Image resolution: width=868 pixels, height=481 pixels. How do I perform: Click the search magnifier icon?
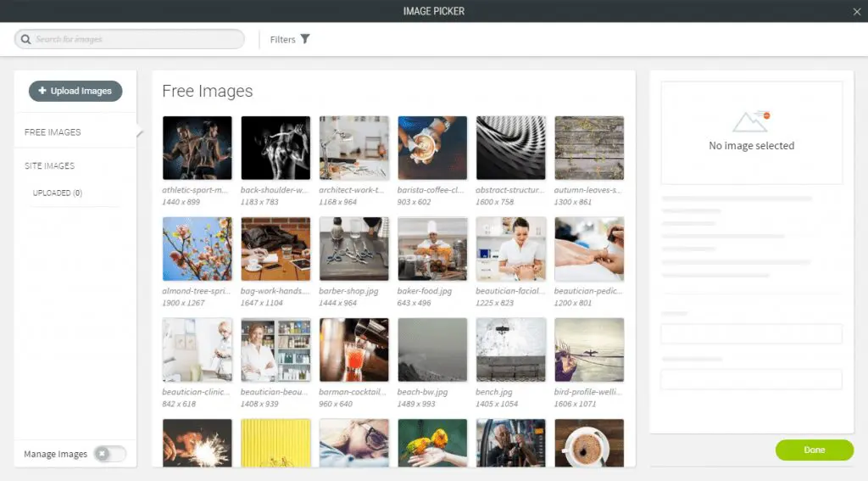click(25, 39)
